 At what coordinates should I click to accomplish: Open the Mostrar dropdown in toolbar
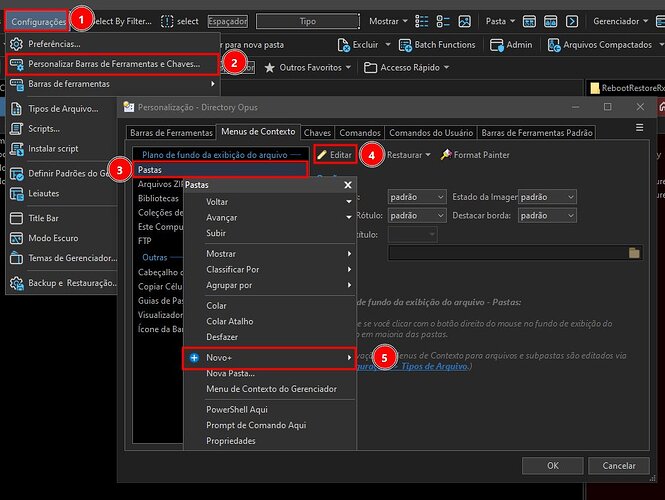[388, 21]
